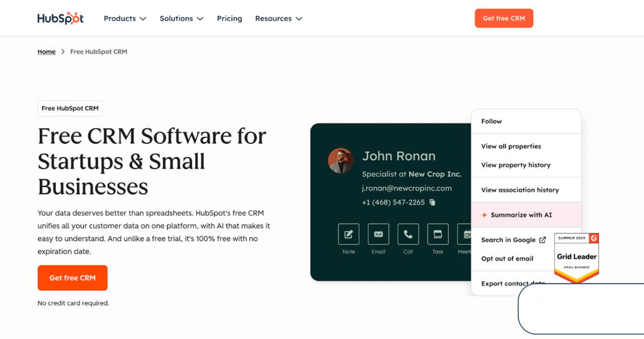Click the HubSpot logo
Screen dimensions: 644x339
[x=61, y=19]
